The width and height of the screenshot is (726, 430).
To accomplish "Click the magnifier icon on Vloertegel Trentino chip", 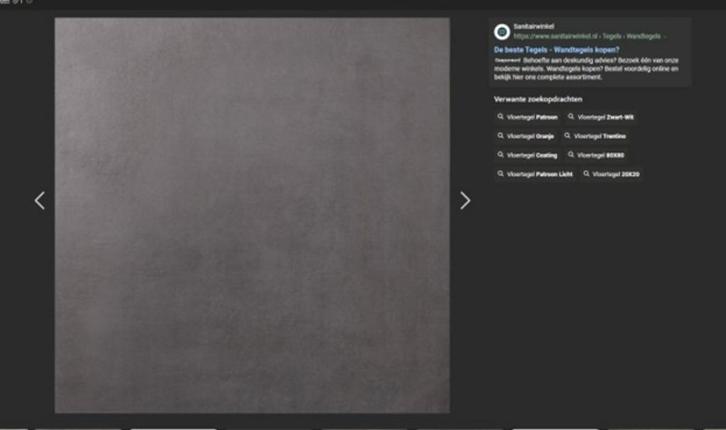I will [x=568, y=136].
